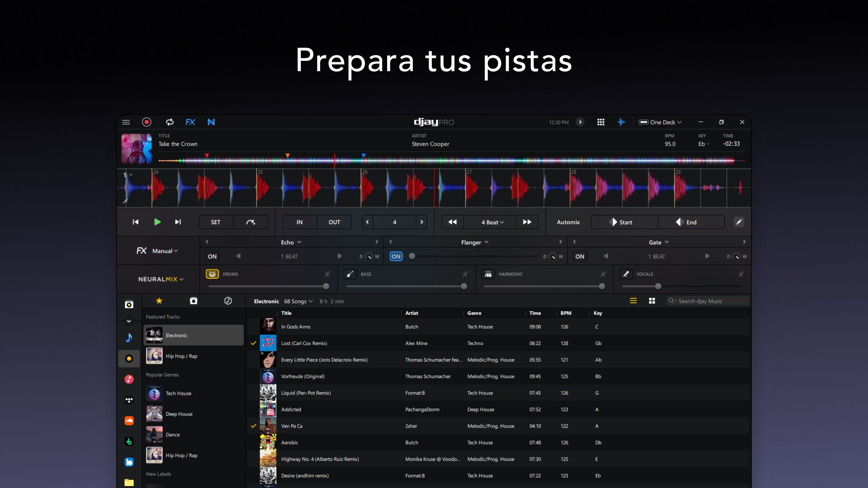Set the Automix Start point

624,222
